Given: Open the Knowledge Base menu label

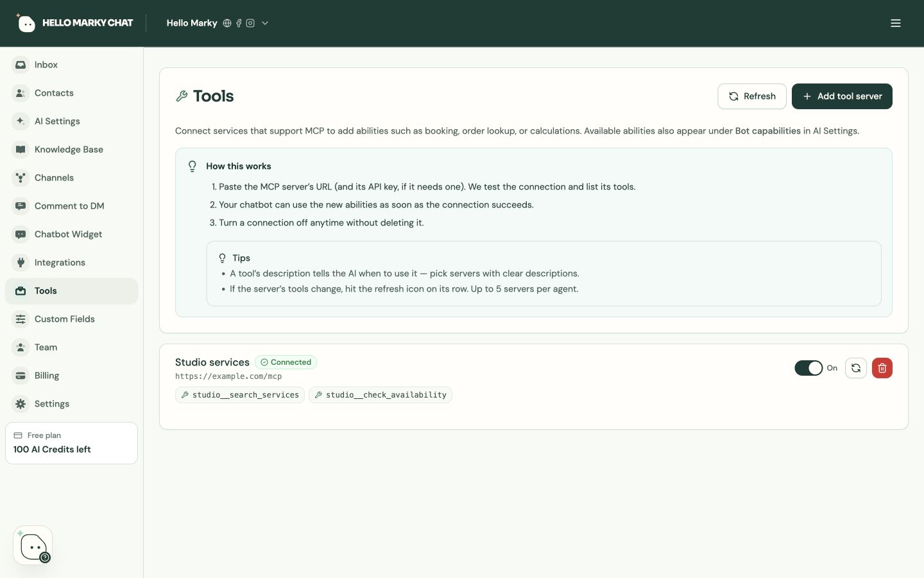Looking at the screenshot, I should [x=69, y=150].
